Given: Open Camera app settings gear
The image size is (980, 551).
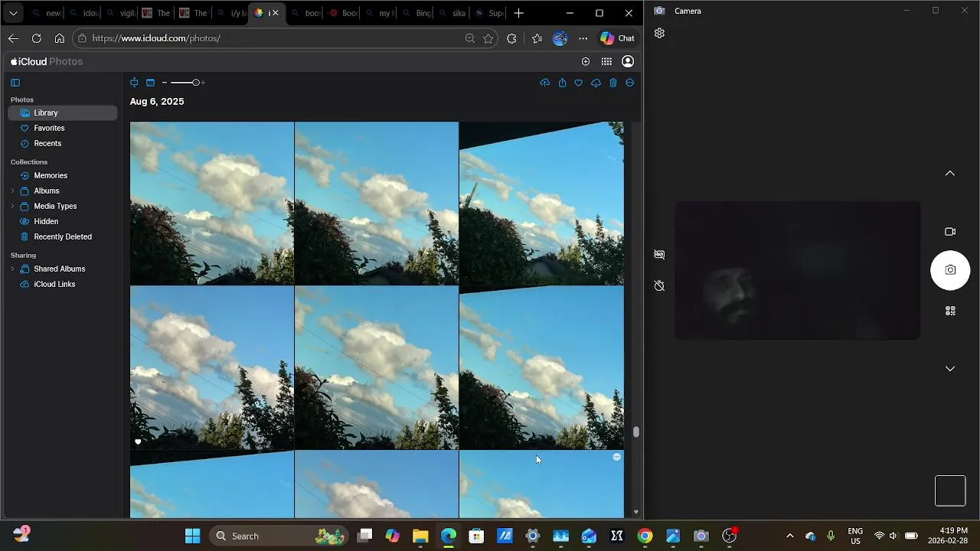Looking at the screenshot, I should pos(659,34).
